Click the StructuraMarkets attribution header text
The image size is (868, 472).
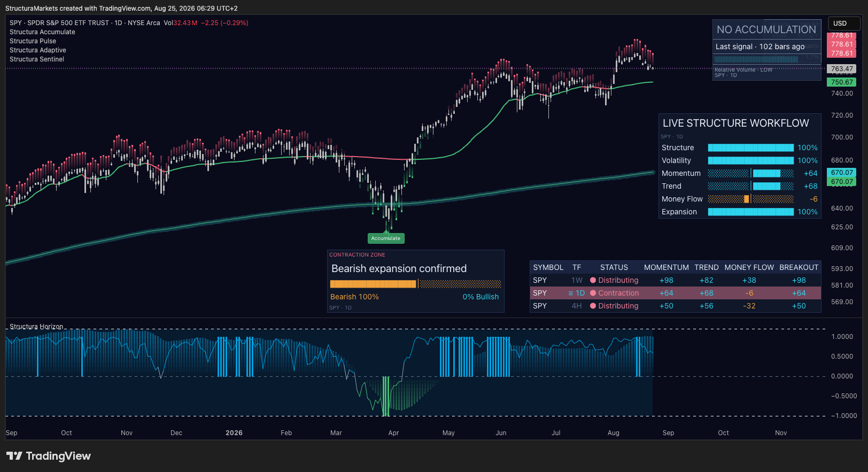(x=121, y=9)
